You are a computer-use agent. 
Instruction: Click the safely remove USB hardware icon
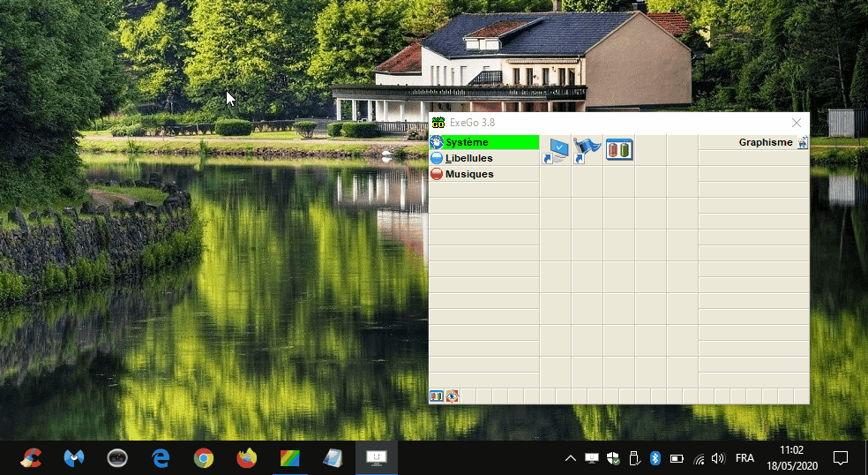pos(634,458)
